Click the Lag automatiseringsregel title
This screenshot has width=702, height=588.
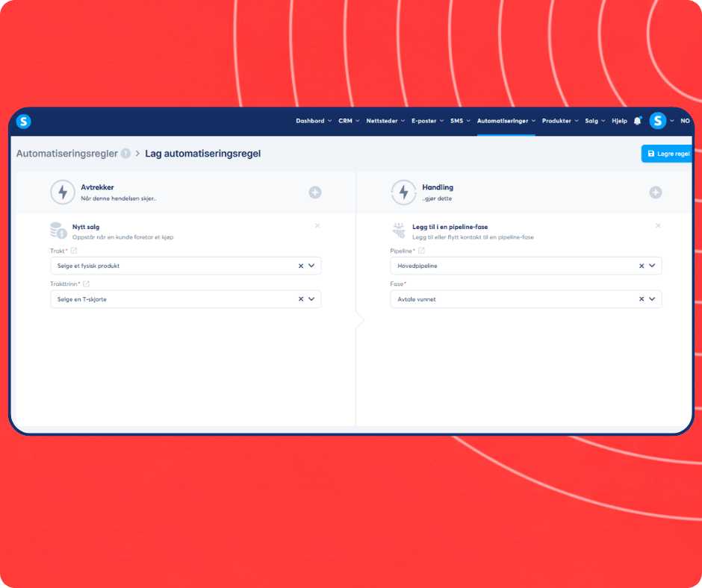click(203, 154)
